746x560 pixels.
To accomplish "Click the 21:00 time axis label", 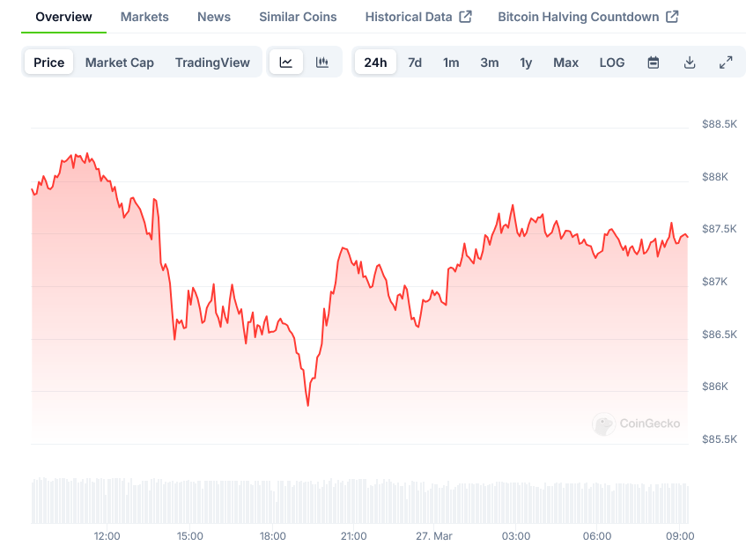I will (353, 536).
